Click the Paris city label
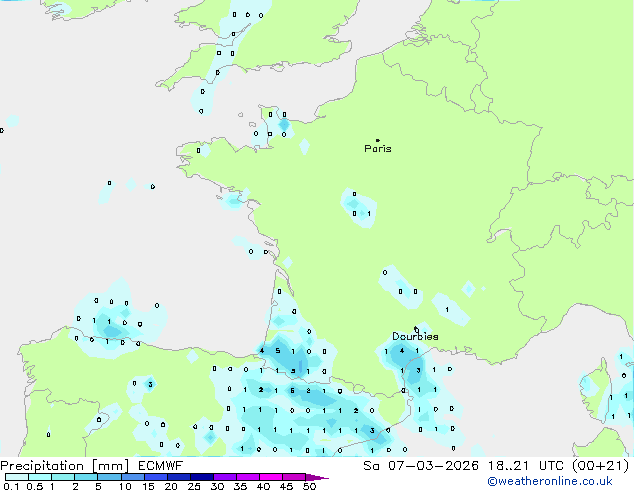634x490 pixels. coord(378,149)
